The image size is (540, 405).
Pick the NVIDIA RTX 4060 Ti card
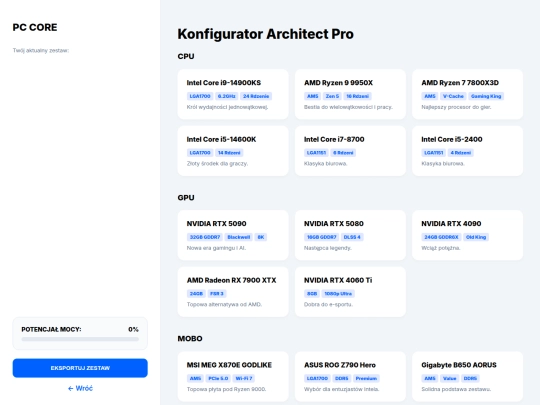tap(350, 291)
